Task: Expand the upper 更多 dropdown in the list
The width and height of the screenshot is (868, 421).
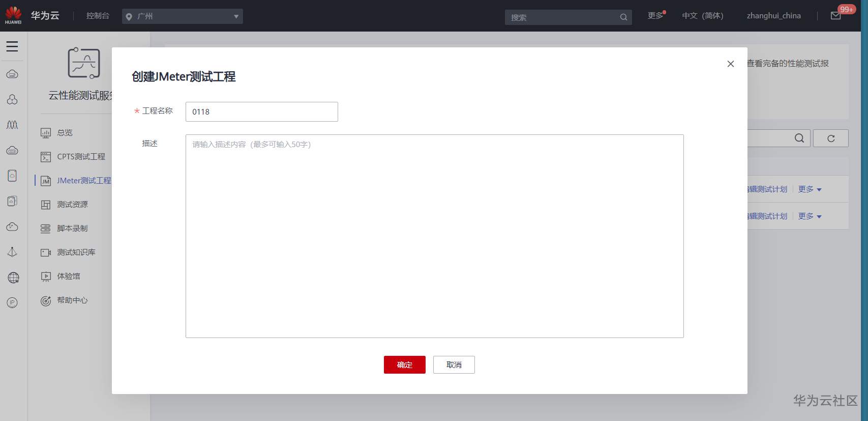Action: pyautogui.click(x=810, y=189)
